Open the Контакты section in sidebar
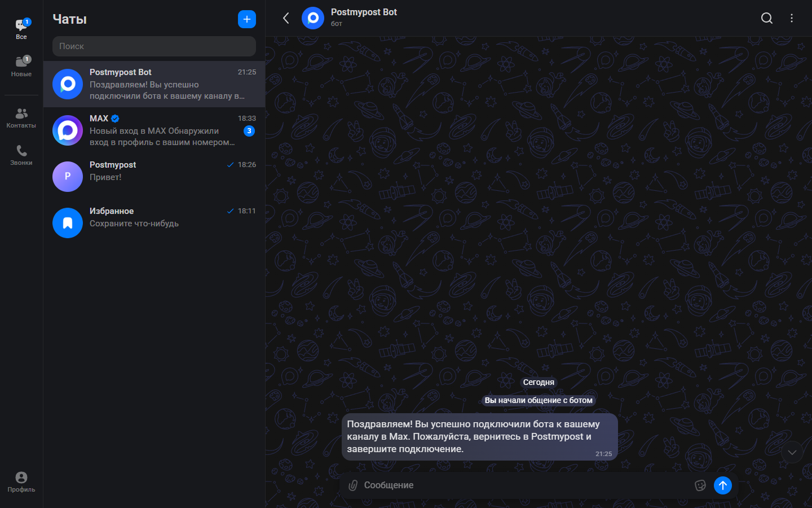812x508 pixels. 21,118
